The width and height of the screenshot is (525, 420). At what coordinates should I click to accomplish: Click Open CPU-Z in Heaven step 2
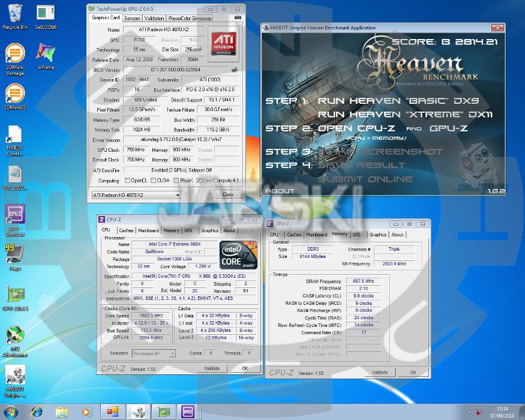[x=356, y=128]
